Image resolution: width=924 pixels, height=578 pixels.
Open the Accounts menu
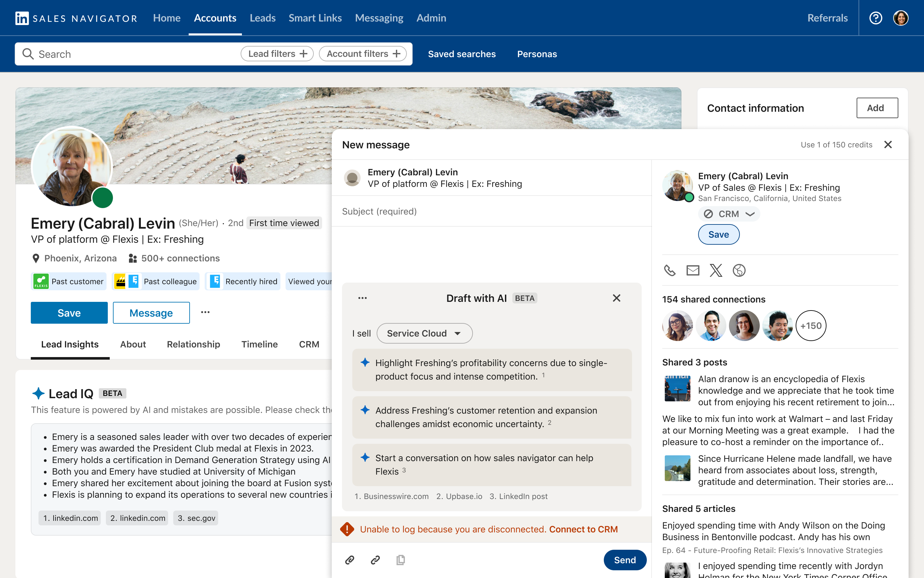[215, 18]
